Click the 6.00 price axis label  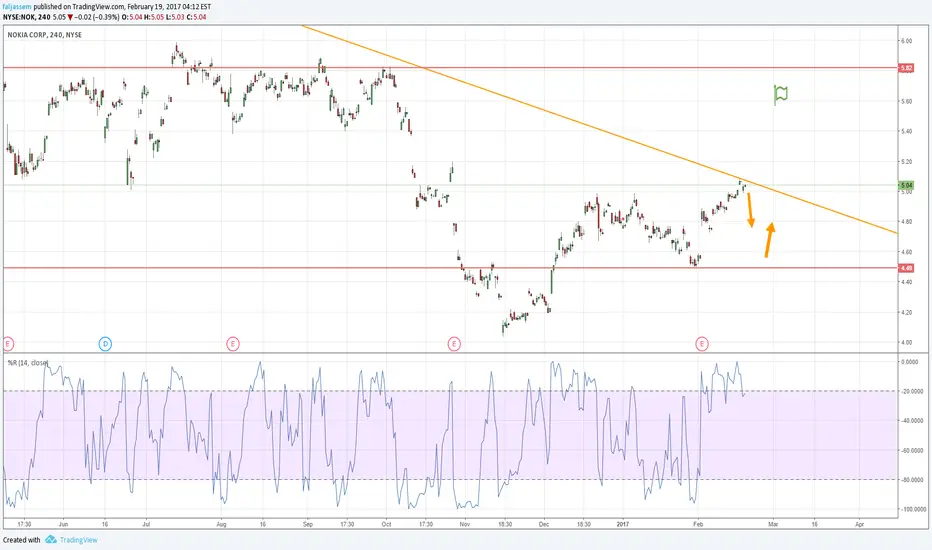(x=906, y=41)
